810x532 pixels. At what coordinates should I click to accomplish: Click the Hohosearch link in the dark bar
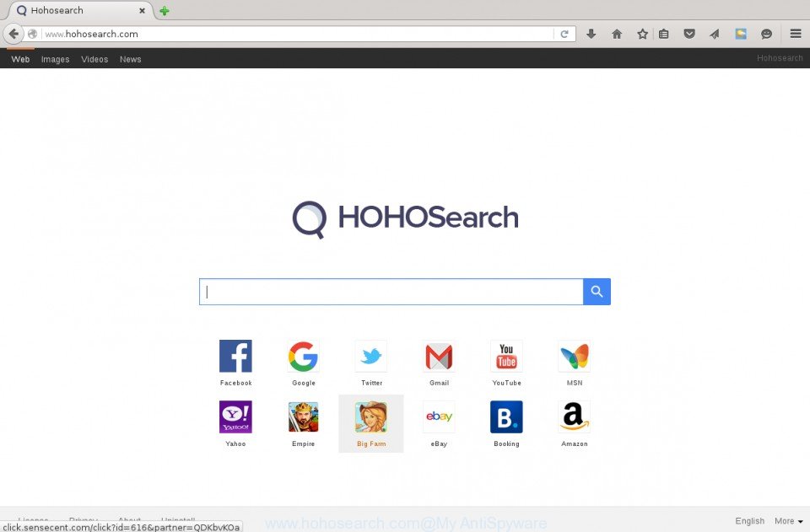coord(780,58)
